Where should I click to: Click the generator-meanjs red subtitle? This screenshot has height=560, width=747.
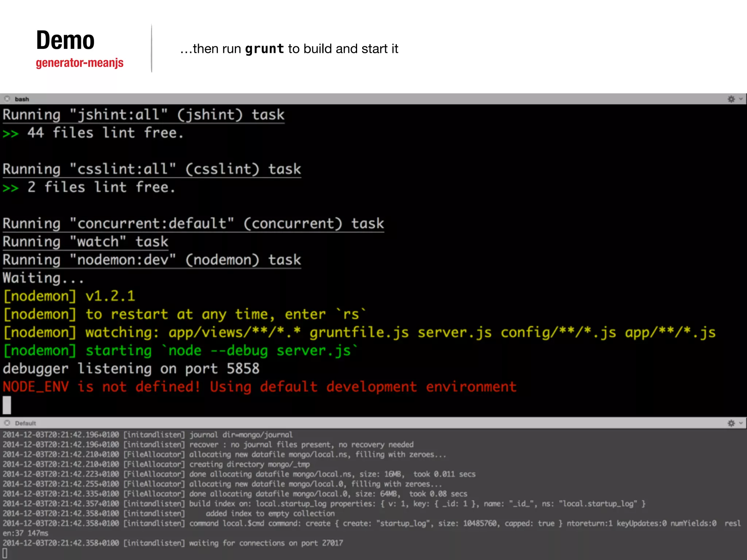(80, 63)
